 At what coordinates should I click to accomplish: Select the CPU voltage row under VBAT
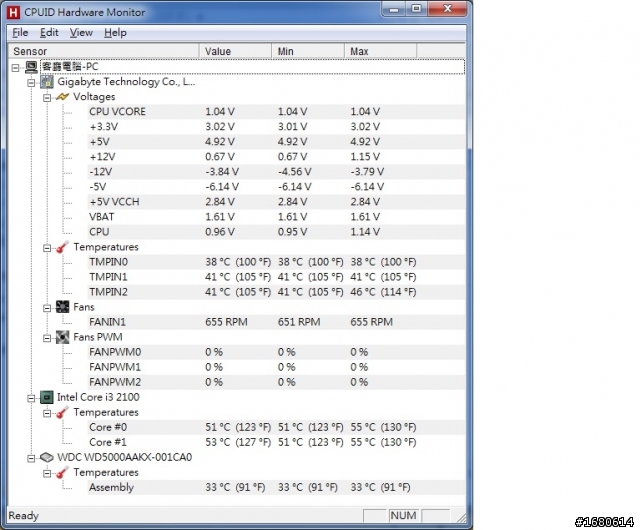pos(276,232)
